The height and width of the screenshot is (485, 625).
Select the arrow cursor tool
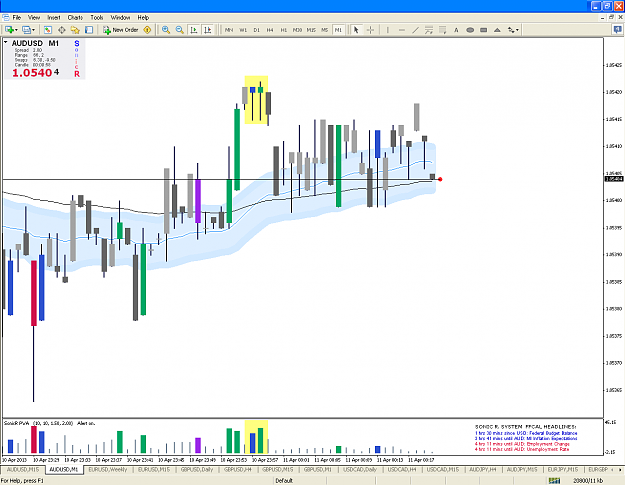(x=356, y=30)
